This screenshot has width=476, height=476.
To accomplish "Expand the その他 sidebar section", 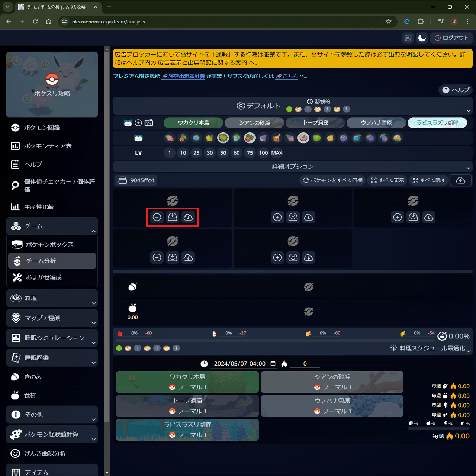I will [x=52, y=414].
